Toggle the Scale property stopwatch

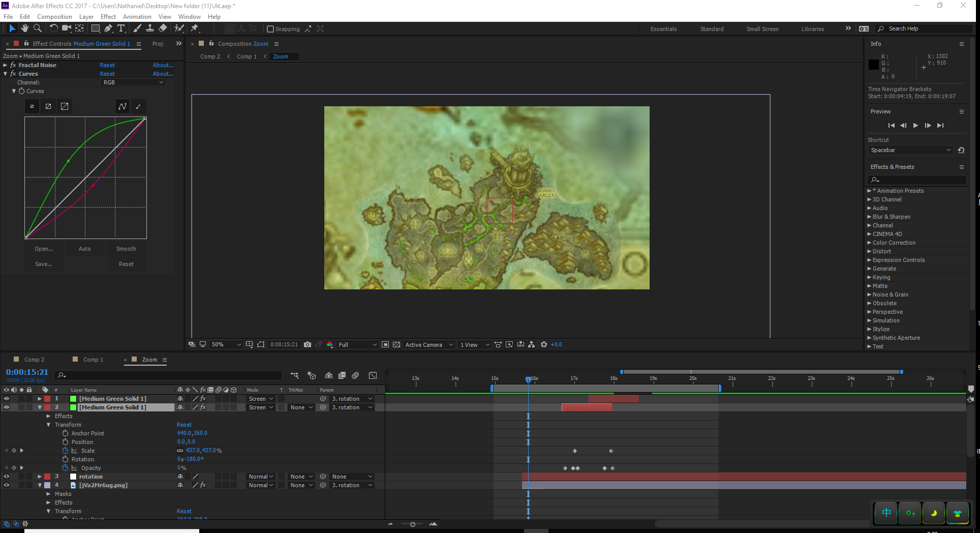pos(65,451)
